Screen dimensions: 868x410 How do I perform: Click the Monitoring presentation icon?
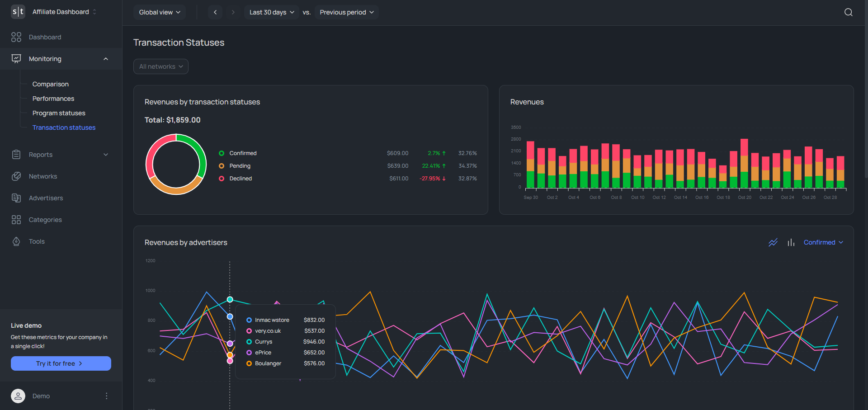pos(16,59)
